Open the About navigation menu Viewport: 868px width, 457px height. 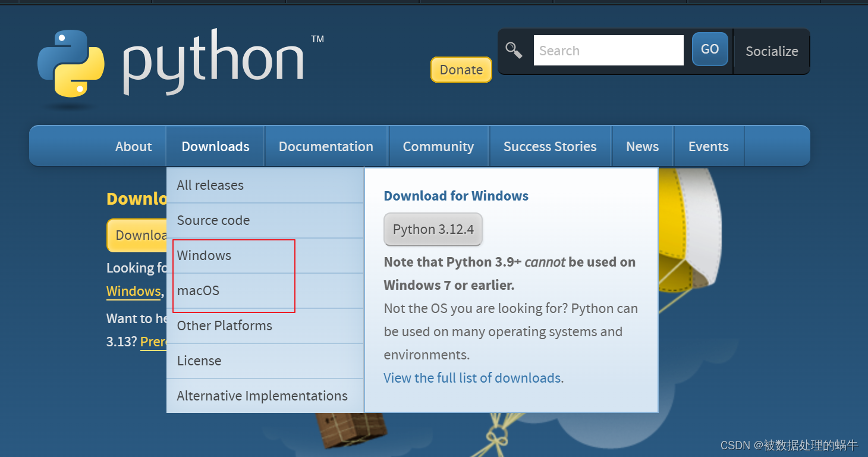coord(134,146)
